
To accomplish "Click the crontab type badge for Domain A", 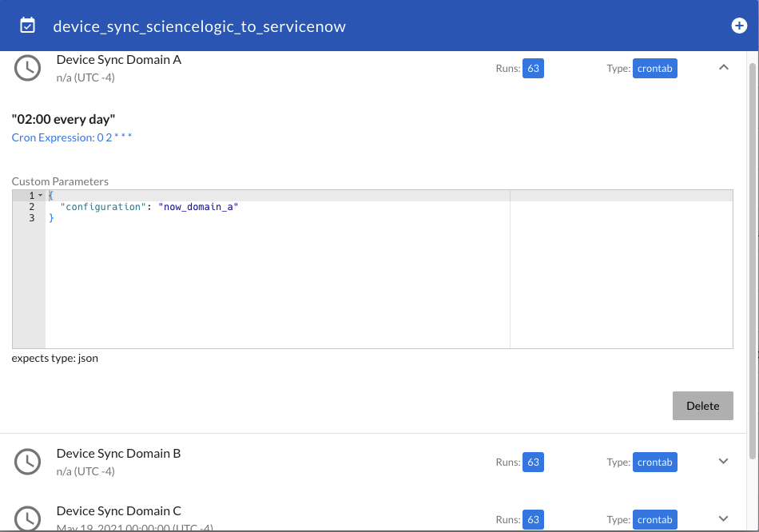I will [654, 68].
